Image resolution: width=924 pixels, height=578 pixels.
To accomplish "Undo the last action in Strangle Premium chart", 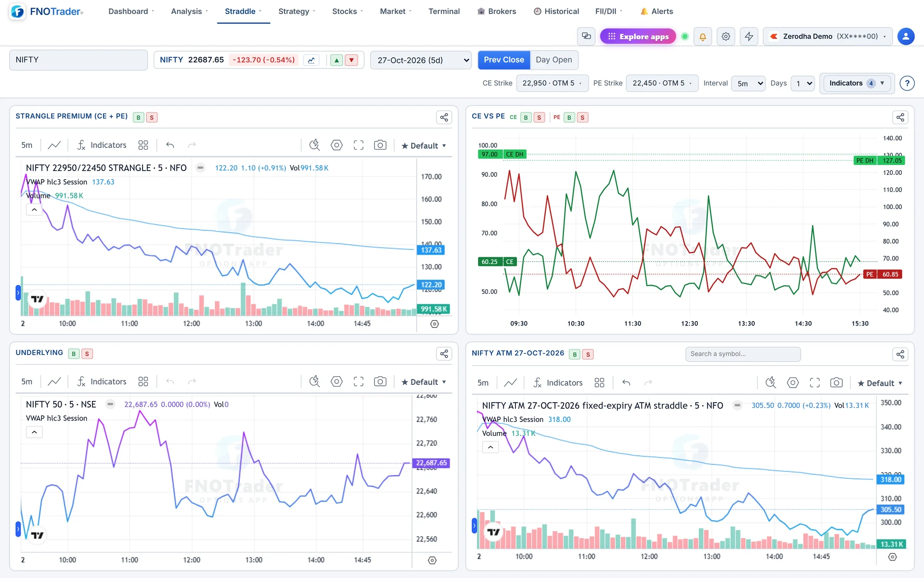I will (170, 145).
